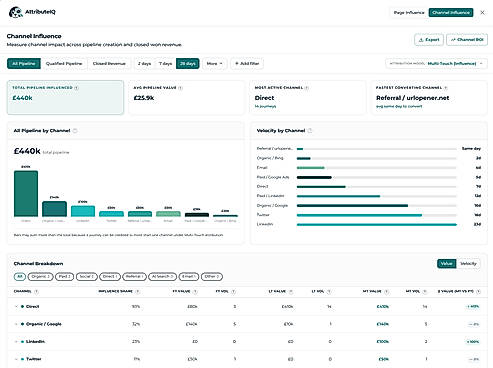Close the dashboard with the X icon
493x368 pixels.
pos(482,12)
